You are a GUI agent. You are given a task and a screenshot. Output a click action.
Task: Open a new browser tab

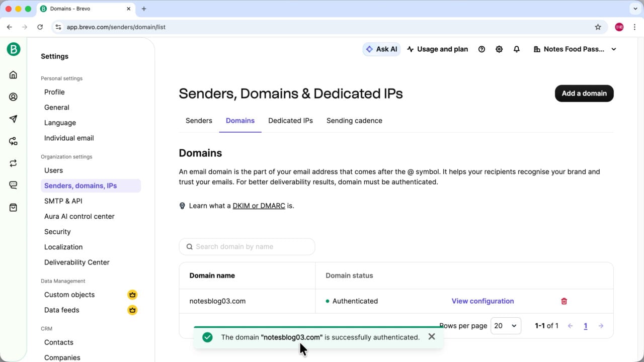(144, 9)
